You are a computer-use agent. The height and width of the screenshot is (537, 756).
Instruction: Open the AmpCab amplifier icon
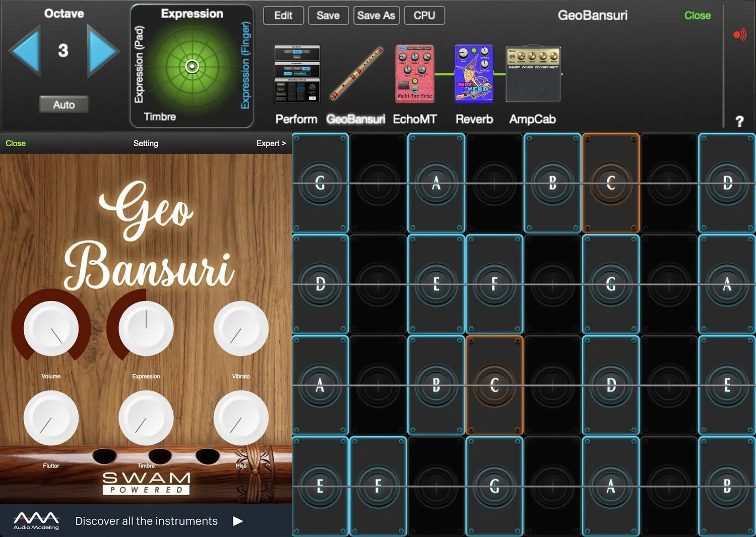tap(533, 75)
